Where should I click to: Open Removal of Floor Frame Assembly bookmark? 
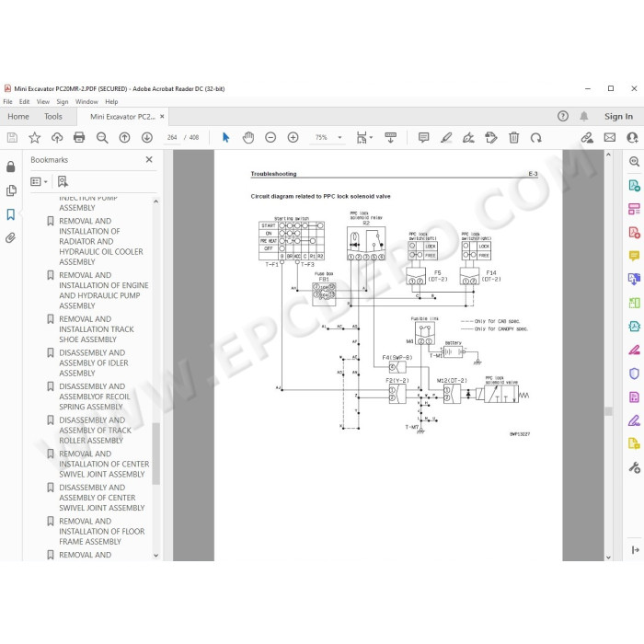pos(102,531)
